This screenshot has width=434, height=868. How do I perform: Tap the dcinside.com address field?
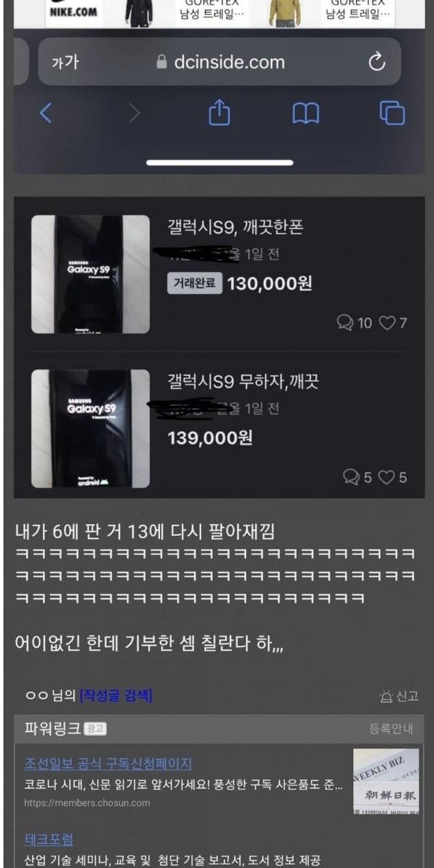coord(219,62)
